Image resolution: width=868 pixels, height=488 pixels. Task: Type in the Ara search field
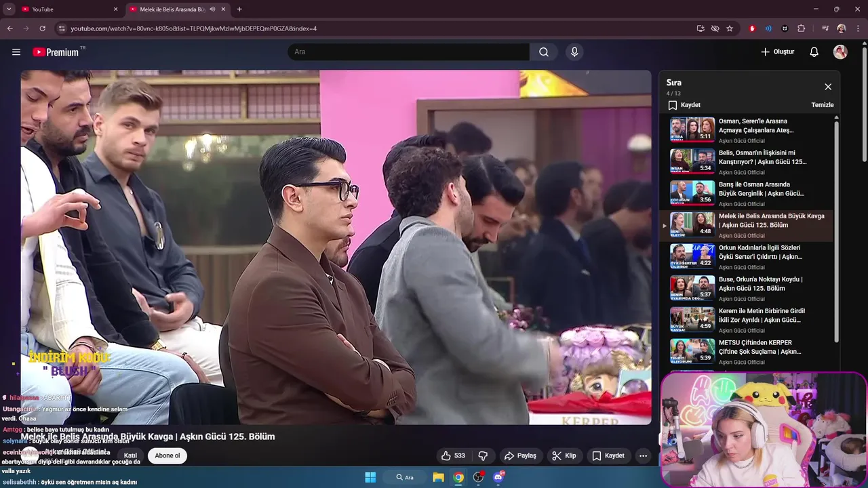pyautogui.click(x=409, y=52)
